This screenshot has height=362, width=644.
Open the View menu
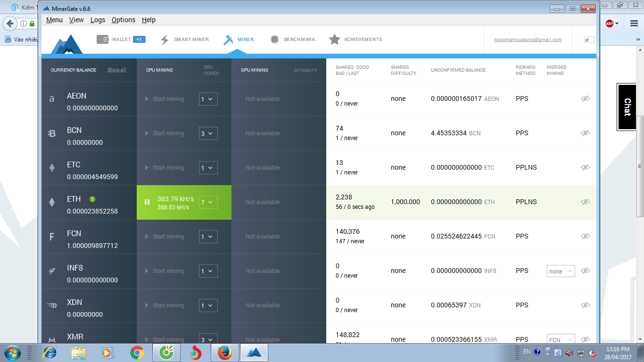pos(76,20)
